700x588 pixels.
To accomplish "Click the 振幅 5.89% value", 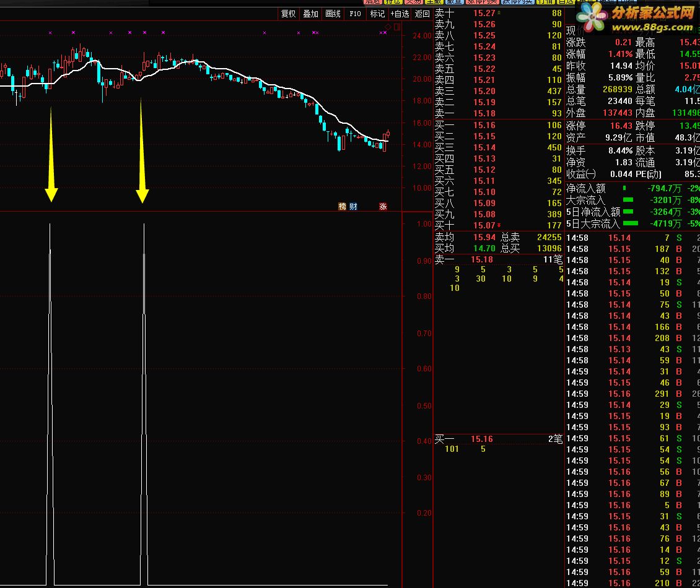I will click(x=621, y=77).
